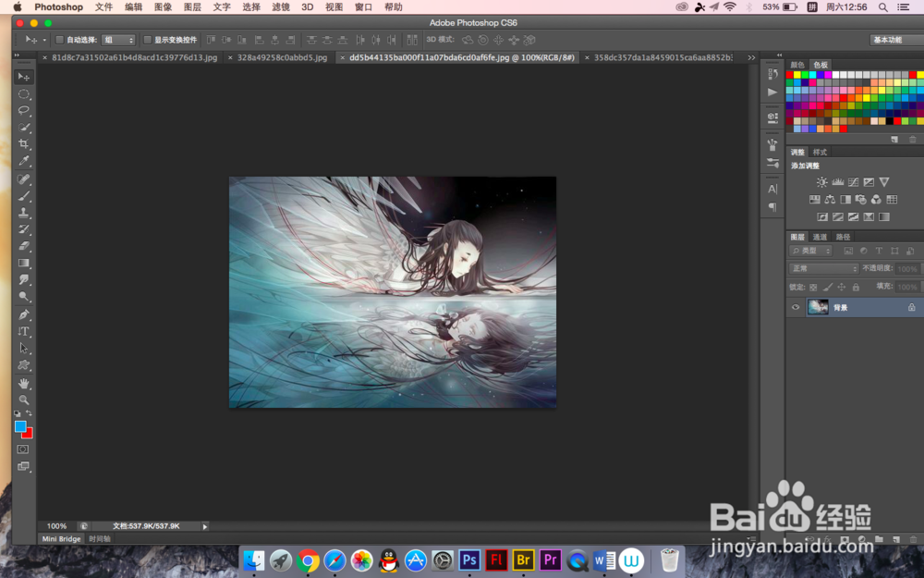The width and height of the screenshot is (924, 578).
Task: Select the Quick Selection tool
Action: [x=24, y=127]
